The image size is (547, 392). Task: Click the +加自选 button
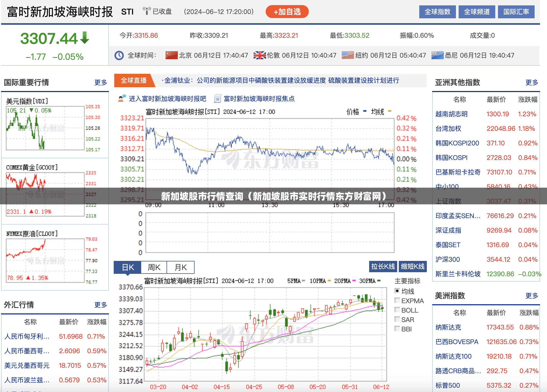pos(287,12)
